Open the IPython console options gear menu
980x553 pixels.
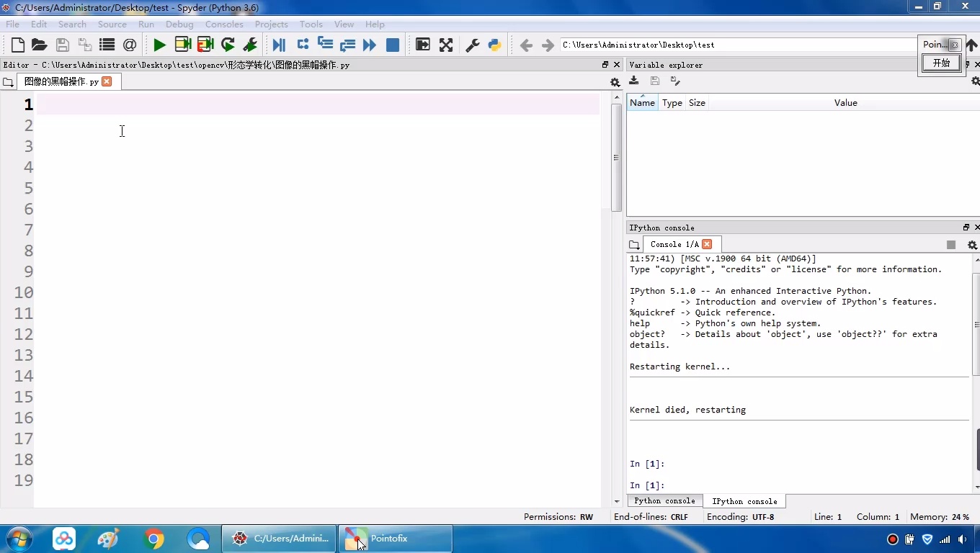click(x=972, y=245)
